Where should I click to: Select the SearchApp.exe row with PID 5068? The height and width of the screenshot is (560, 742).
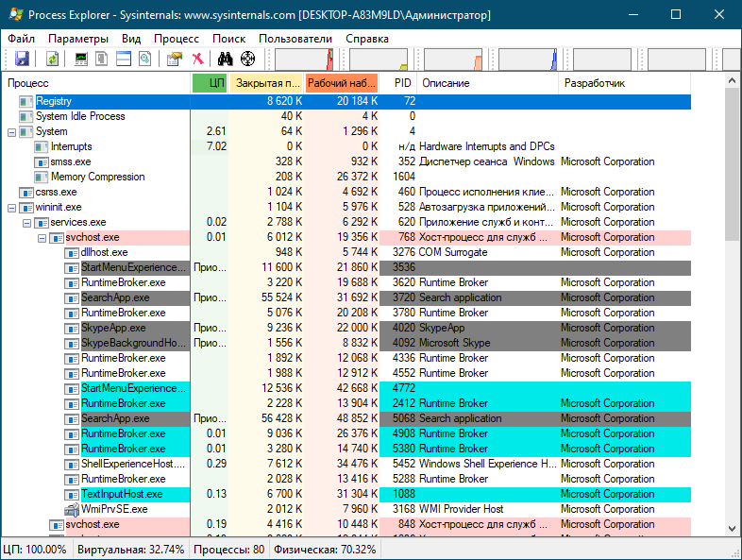click(x=346, y=418)
